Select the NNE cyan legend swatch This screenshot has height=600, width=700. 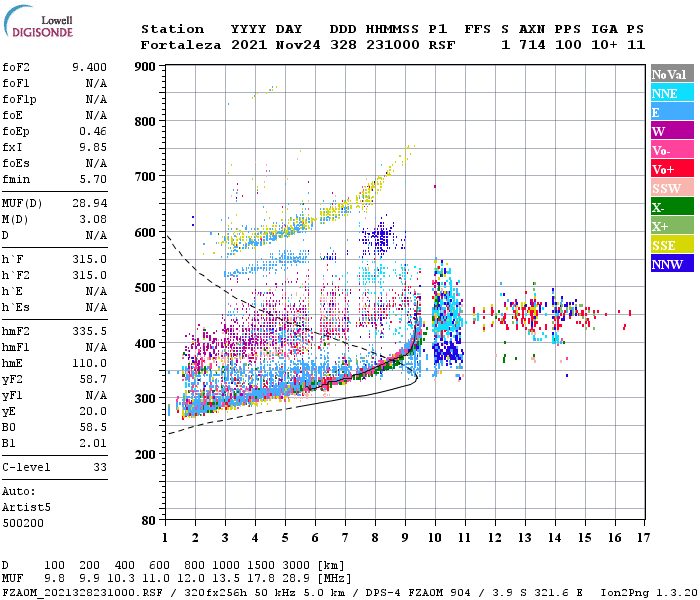pos(672,93)
